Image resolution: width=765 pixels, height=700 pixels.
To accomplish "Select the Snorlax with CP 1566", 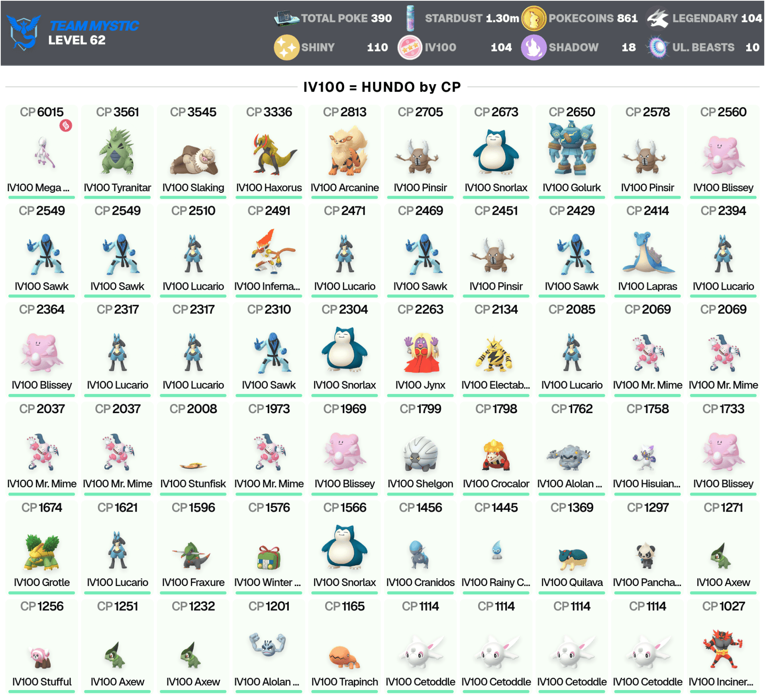I will point(345,547).
